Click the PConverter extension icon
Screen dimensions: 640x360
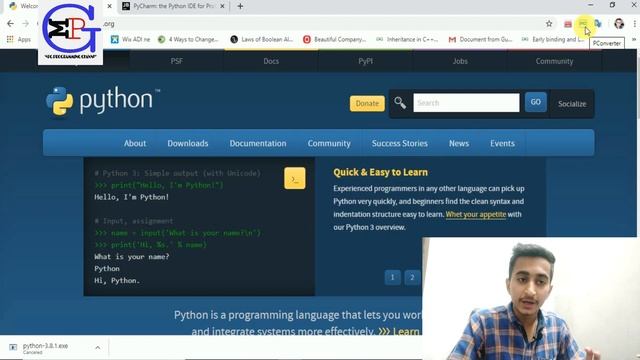click(583, 24)
